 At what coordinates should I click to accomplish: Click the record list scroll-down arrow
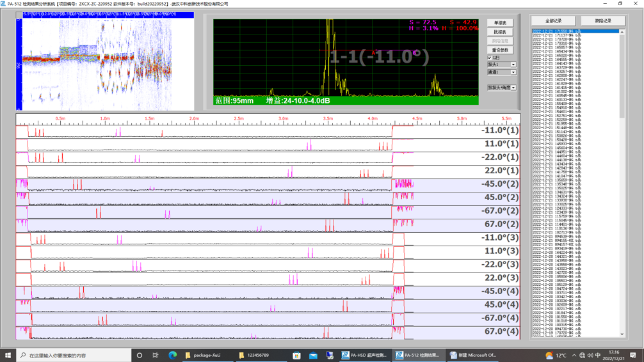pos(622,334)
